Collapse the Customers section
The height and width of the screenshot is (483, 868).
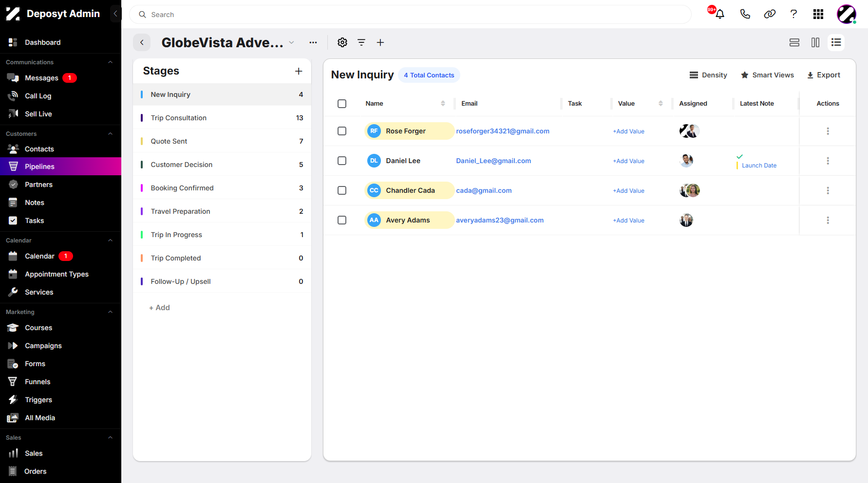click(x=110, y=134)
